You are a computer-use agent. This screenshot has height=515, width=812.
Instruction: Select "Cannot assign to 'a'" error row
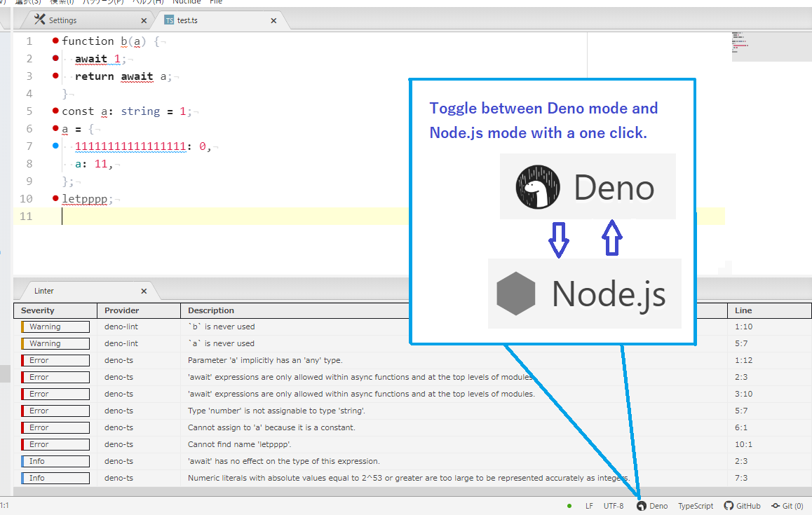[x=412, y=427]
